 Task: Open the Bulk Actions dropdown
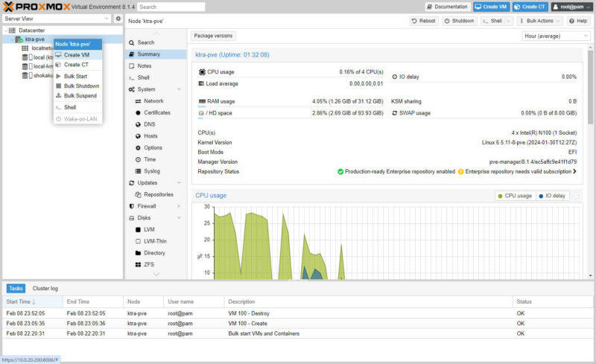click(539, 21)
